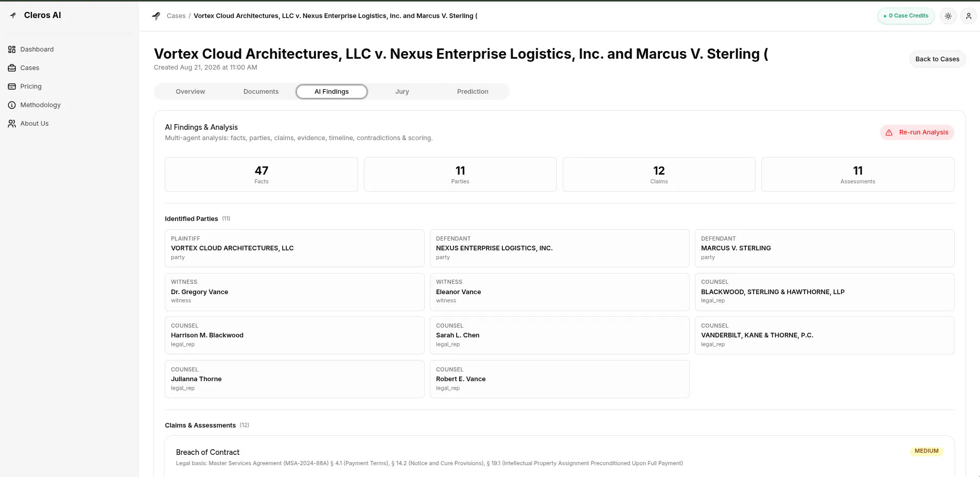Click the Pricing card icon
Image resolution: width=980 pixels, height=477 pixels.
(12, 87)
